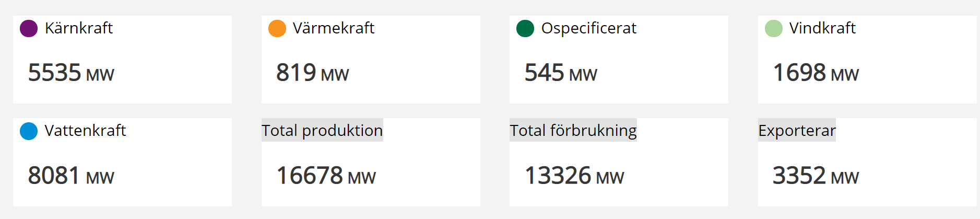The width and height of the screenshot is (980, 219).
Task: Select the Vindkraft label
Action: coord(822,28)
